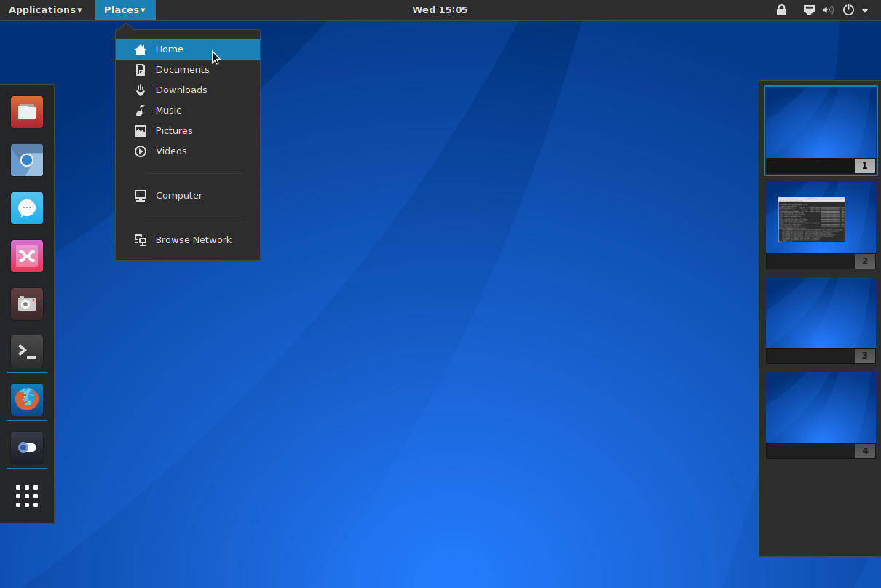Show the applications grid
This screenshot has width=881, height=588.
26,496
